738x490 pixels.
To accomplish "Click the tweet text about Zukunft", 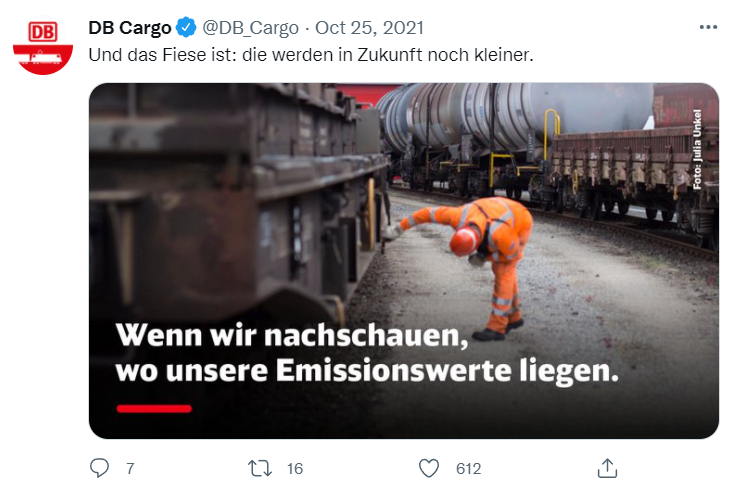I will pyautogui.click(x=311, y=55).
